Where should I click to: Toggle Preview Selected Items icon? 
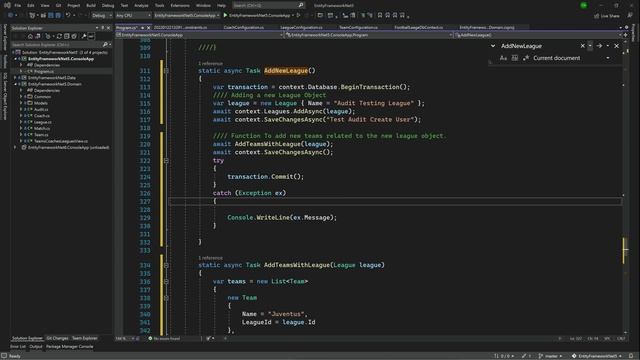(x=91, y=36)
